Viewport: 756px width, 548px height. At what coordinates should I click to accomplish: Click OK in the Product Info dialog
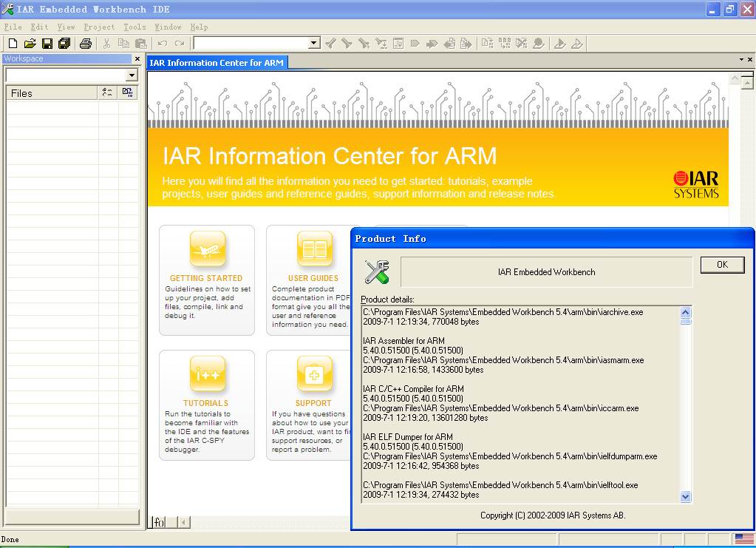(722, 264)
